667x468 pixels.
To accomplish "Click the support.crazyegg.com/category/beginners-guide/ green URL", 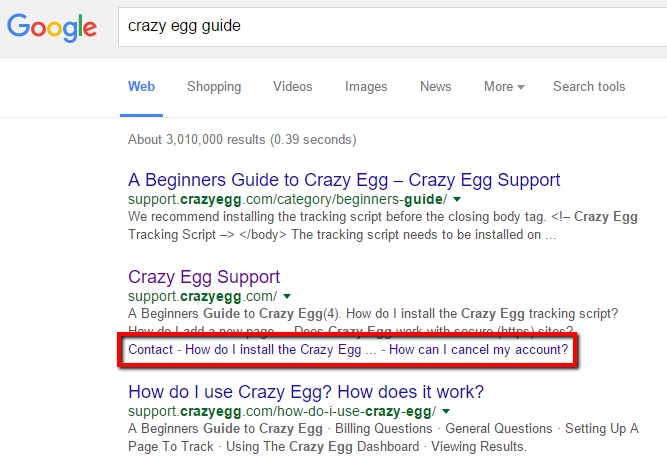I will point(288,199).
